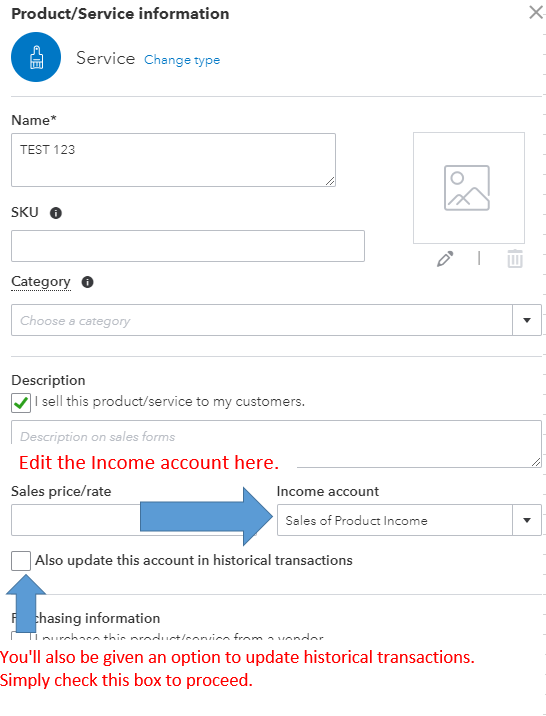Image resolution: width=546 pixels, height=716 pixels.
Task: Check Also update historical transactions box
Action: pyautogui.click(x=21, y=561)
